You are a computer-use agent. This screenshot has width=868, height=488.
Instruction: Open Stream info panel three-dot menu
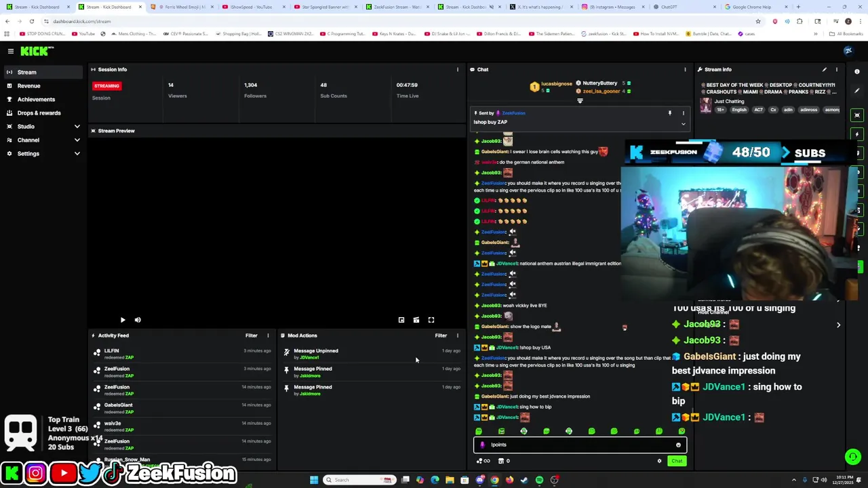coord(837,69)
